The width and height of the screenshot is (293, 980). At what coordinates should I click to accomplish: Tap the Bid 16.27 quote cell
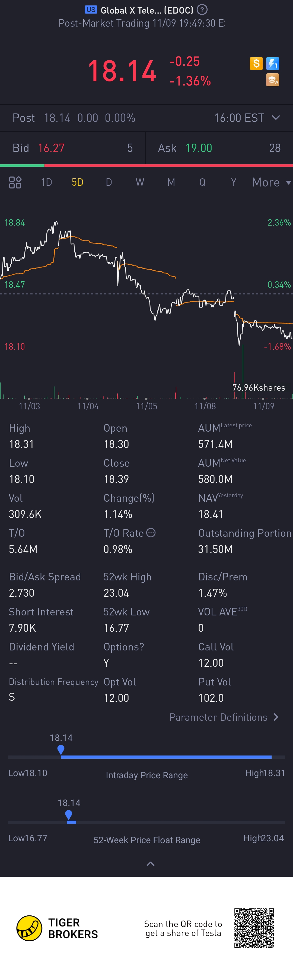tap(72, 148)
